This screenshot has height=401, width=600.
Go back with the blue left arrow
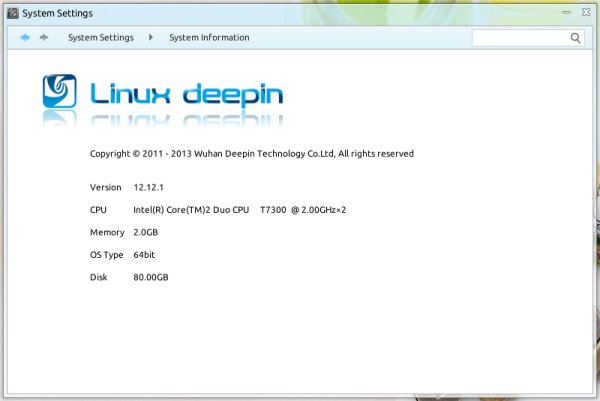pyautogui.click(x=25, y=37)
